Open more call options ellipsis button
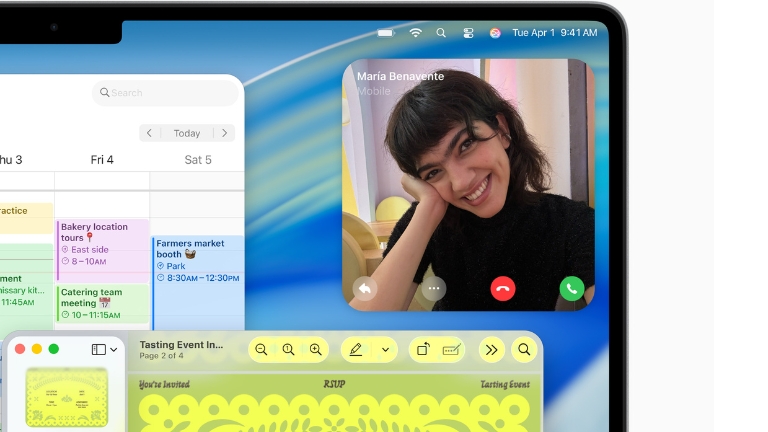 click(x=433, y=289)
